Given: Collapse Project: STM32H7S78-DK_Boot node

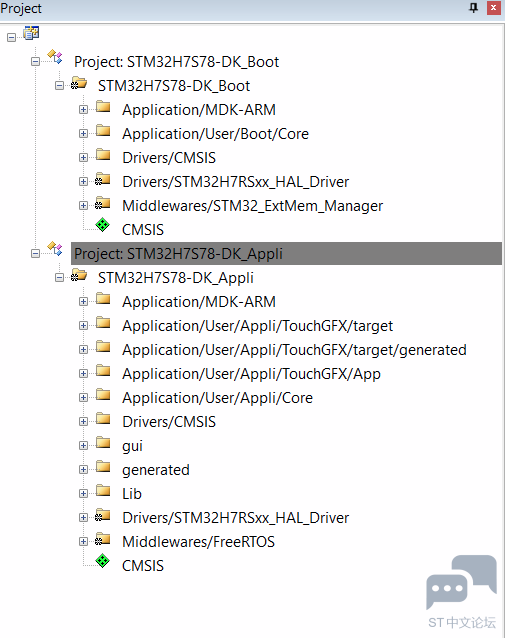Looking at the screenshot, I should tap(35, 62).
